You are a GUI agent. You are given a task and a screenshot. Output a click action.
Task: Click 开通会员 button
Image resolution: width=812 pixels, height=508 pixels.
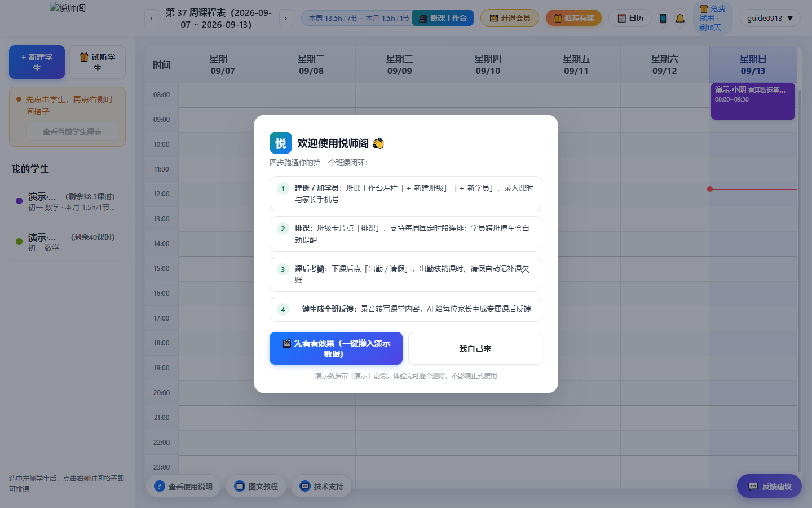point(510,18)
